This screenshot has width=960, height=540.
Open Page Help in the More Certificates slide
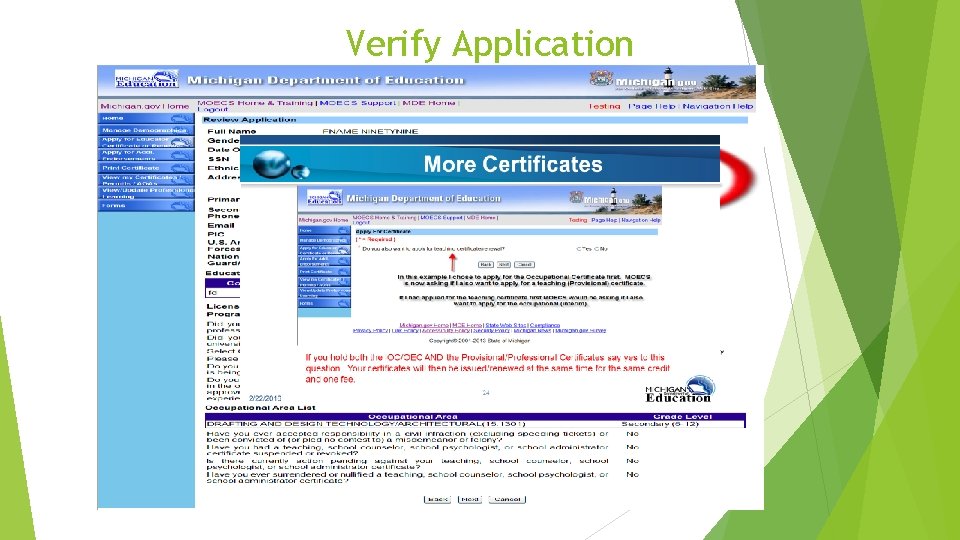tap(604, 220)
